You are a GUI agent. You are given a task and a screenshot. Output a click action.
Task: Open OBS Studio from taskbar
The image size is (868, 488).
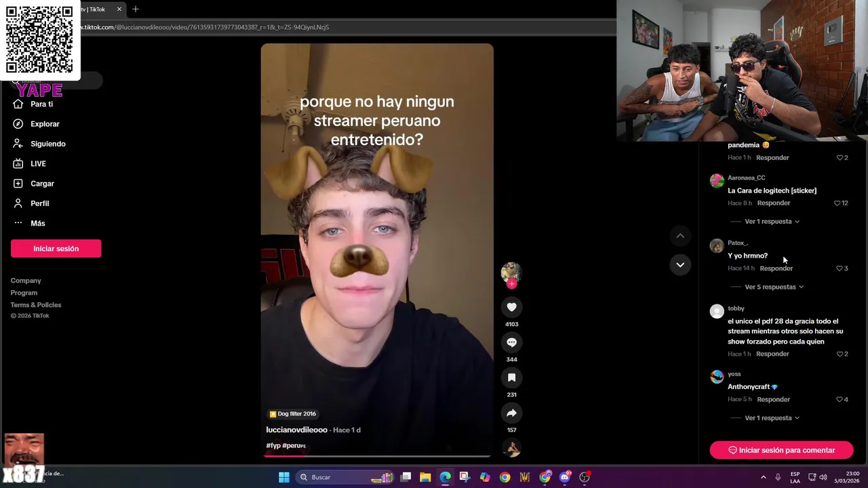(585, 477)
